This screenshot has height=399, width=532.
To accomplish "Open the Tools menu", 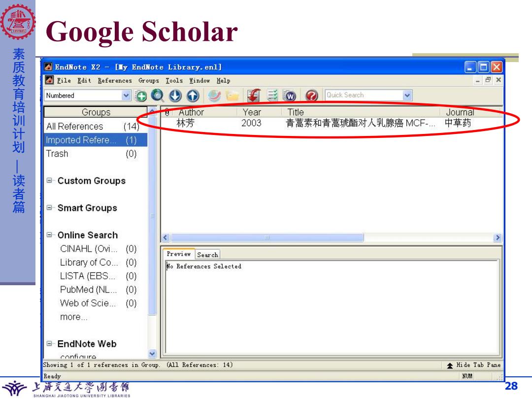I will 174,80.
